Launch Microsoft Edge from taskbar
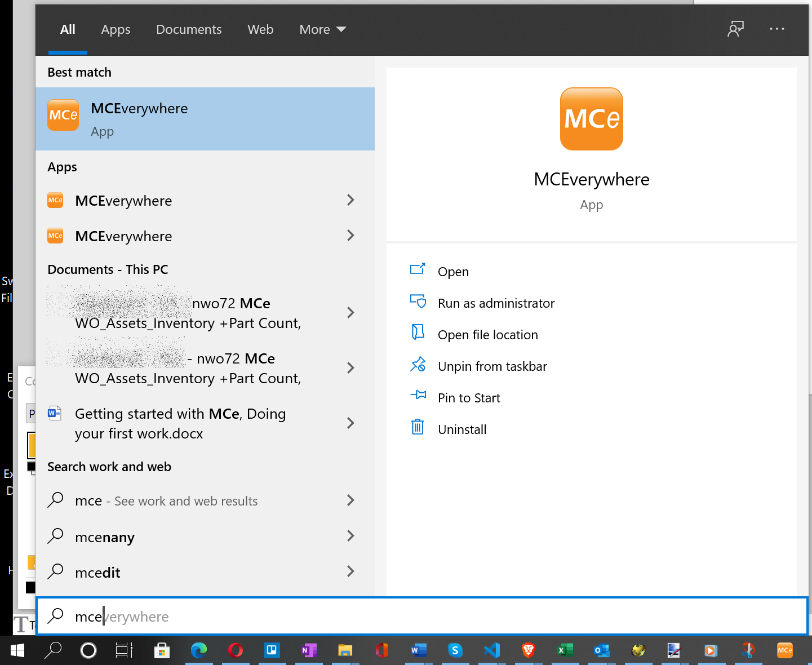Screen dimensions: 812x665 tap(199, 651)
